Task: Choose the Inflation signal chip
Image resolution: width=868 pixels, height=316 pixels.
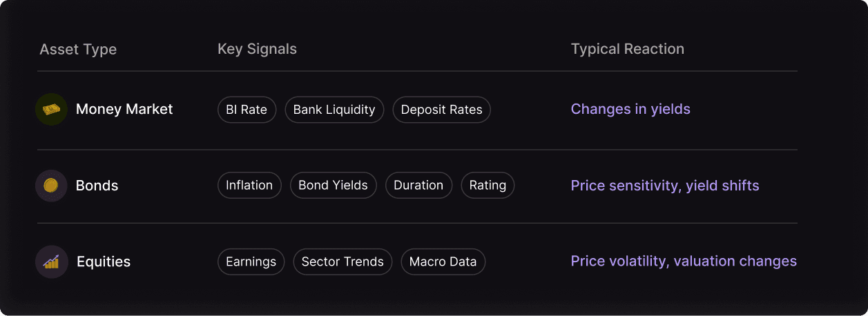Action: tap(249, 186)
